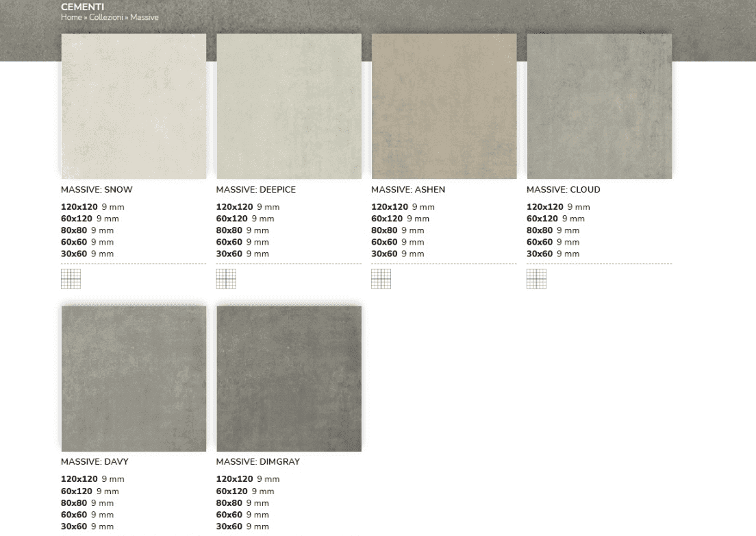Click the mosaic grid icon under Massive Snow
Image resolution: width=756 pixels, height=536 pixels.
point(71,278)
